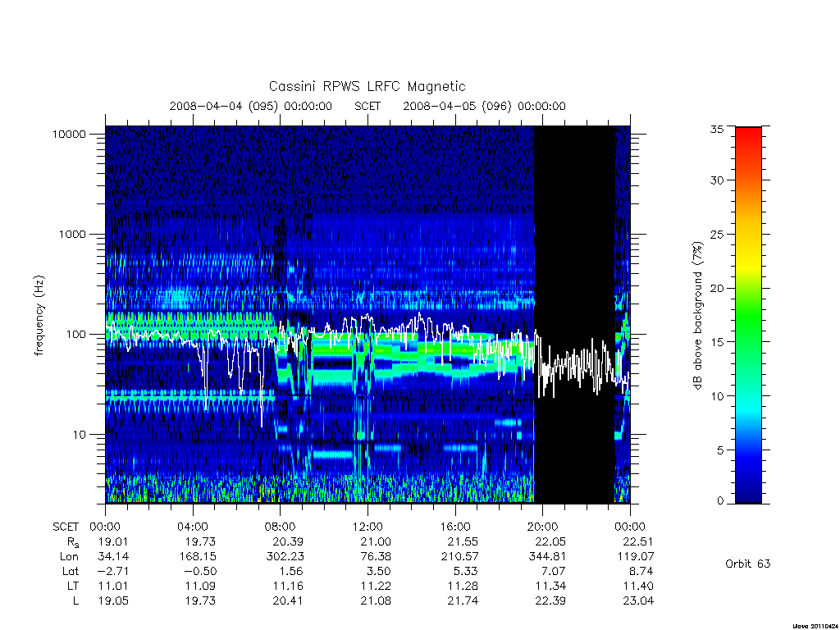The height and width of the screenshot is (630, 840).
Task: Click the '08:00' time tick label
Action: coord(281,527)
